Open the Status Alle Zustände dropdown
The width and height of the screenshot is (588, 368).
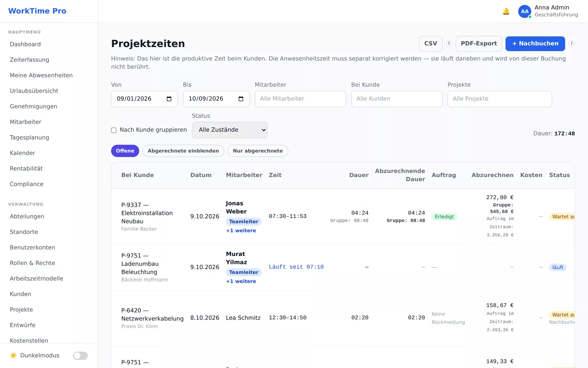[x=230, y=130]
